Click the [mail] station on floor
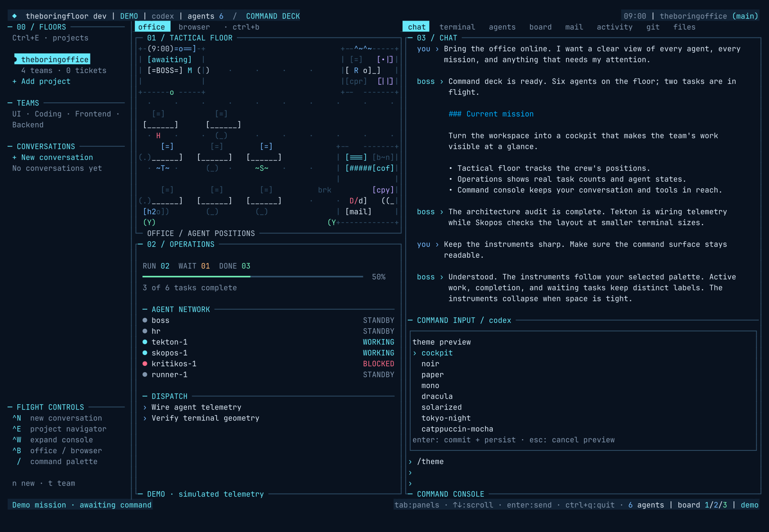The height and width of the screenshot is (532, 769). pos(358,211)
